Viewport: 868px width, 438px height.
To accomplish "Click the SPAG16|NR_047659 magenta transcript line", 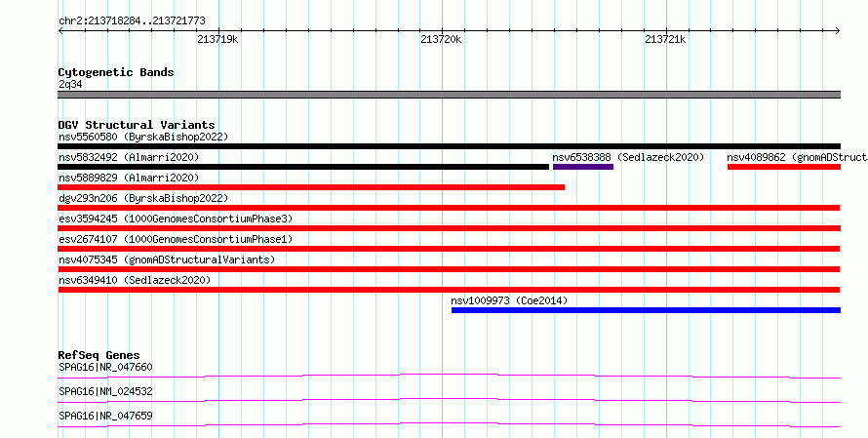I will pos(449,424).
